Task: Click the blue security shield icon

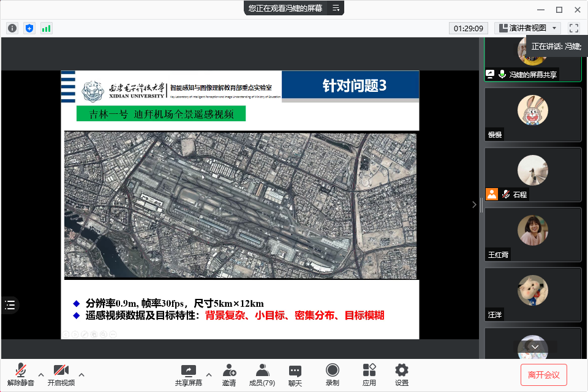Action: [29, 28]
